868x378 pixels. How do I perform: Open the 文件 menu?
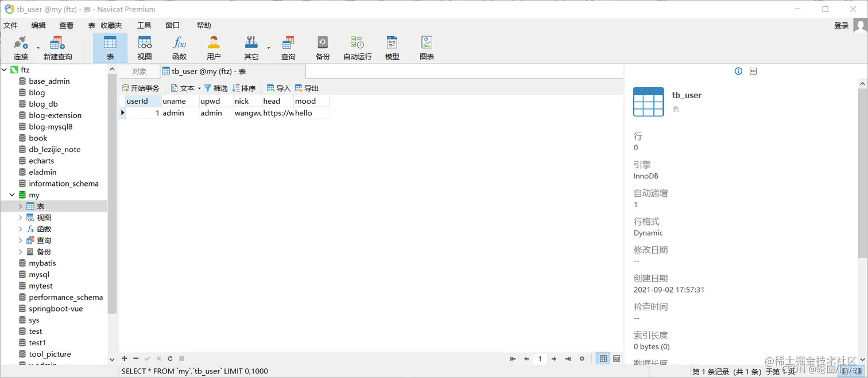pyautogui.click(x=10, y=25)
